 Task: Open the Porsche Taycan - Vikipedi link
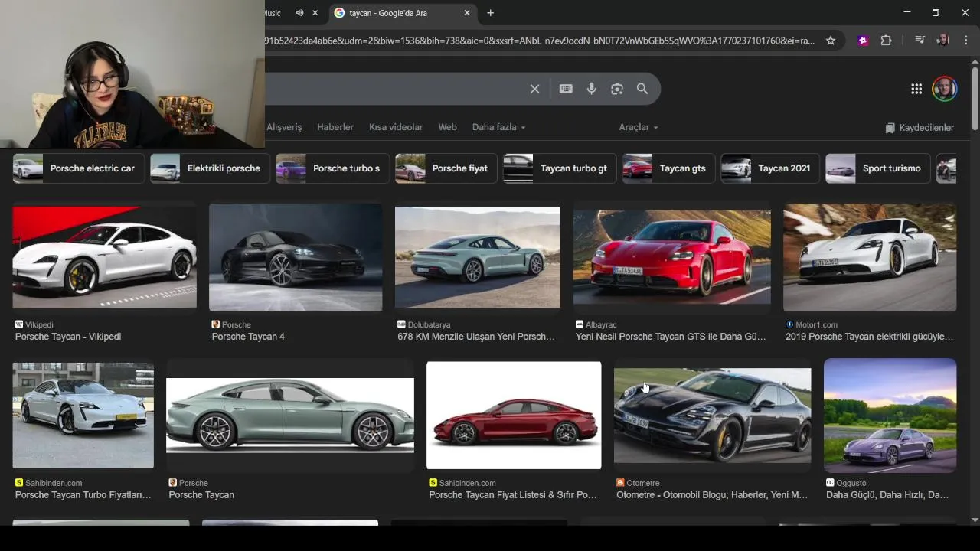tap(68, 337)
